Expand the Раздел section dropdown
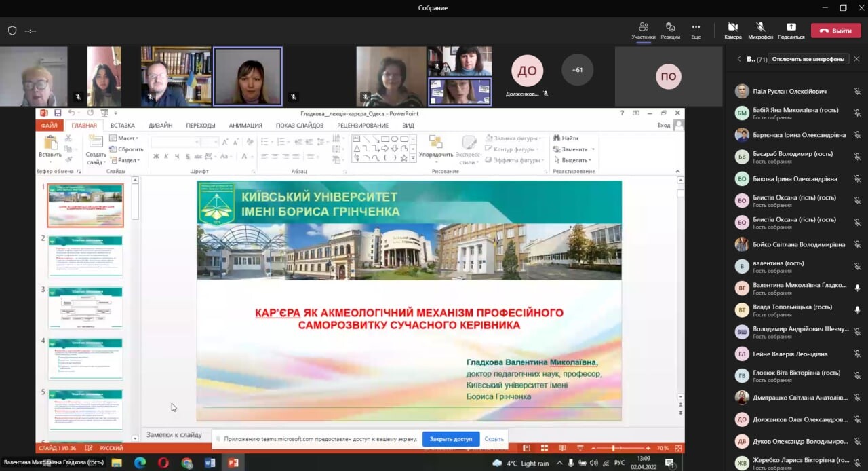Viewport: 868px width, 471px height. [x=125, y=160]
